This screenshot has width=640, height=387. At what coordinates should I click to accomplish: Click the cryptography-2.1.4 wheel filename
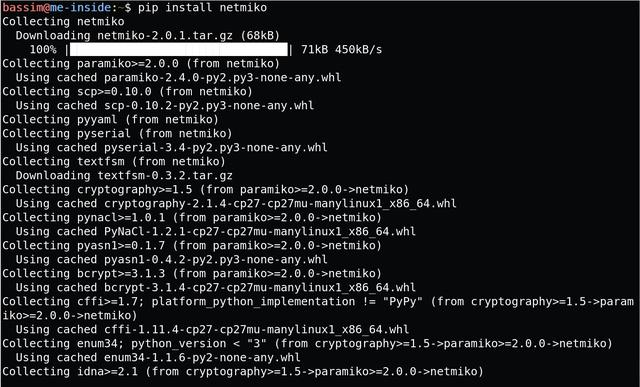click(280, 203)
